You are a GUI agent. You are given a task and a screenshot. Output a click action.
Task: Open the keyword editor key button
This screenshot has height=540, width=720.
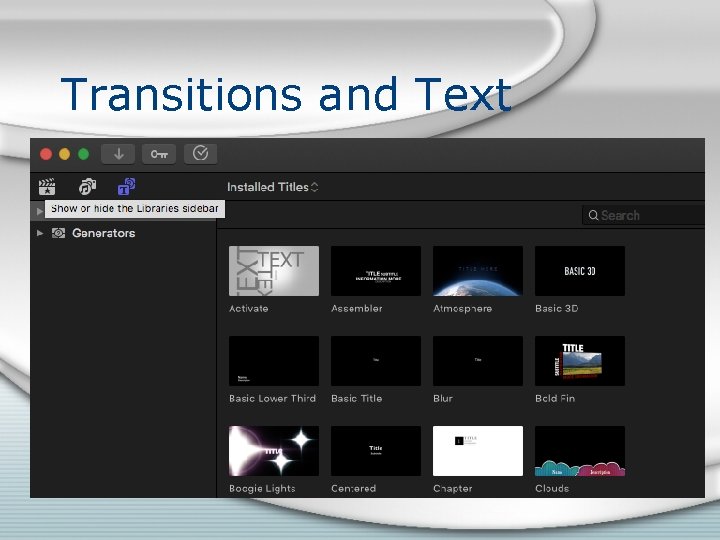click(x=159, y=154)
